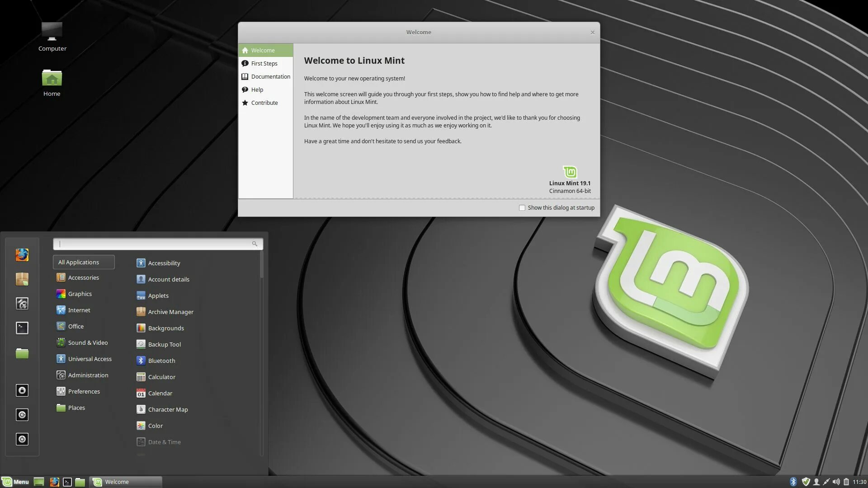The image size is (868, 488).
Task: Click the Quit power icon in the menu
Action: 22,439
